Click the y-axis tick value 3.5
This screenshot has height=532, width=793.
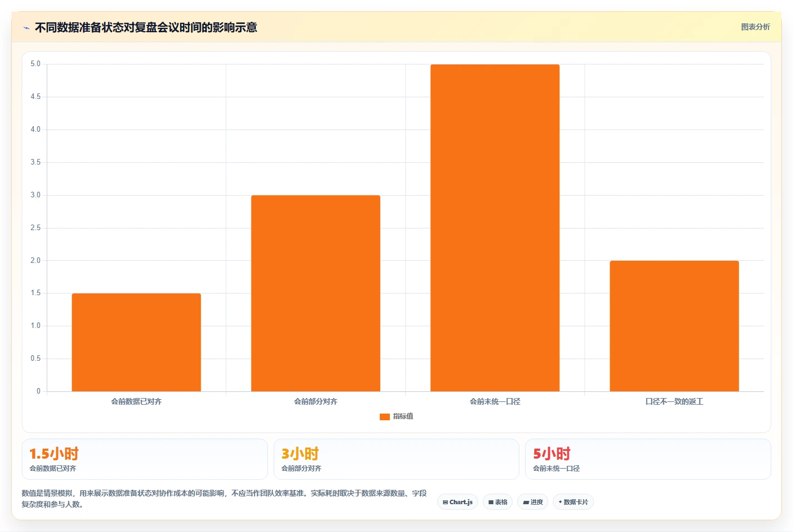(36, 162)
